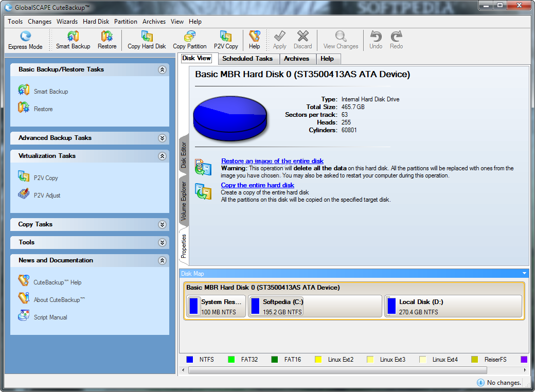Viewport: 535px width, 392px height.
Task: Open the View menu
Action: coord(177,22)
